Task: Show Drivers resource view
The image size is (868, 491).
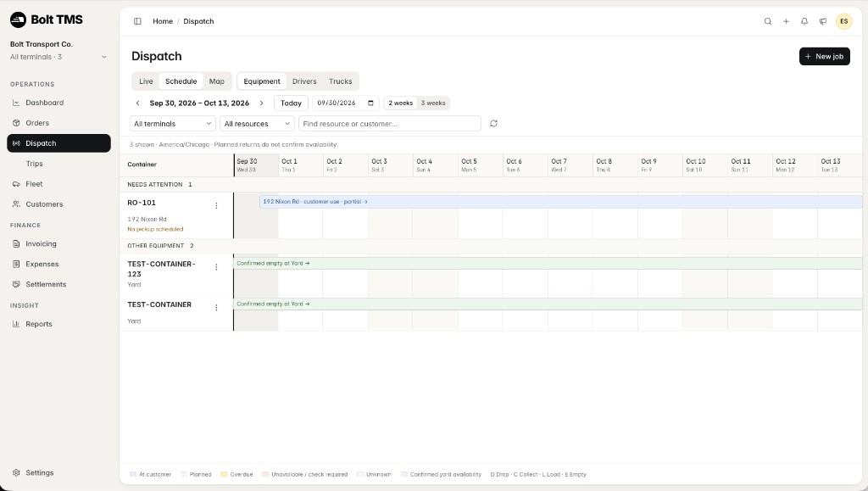Action: [304, 81]
